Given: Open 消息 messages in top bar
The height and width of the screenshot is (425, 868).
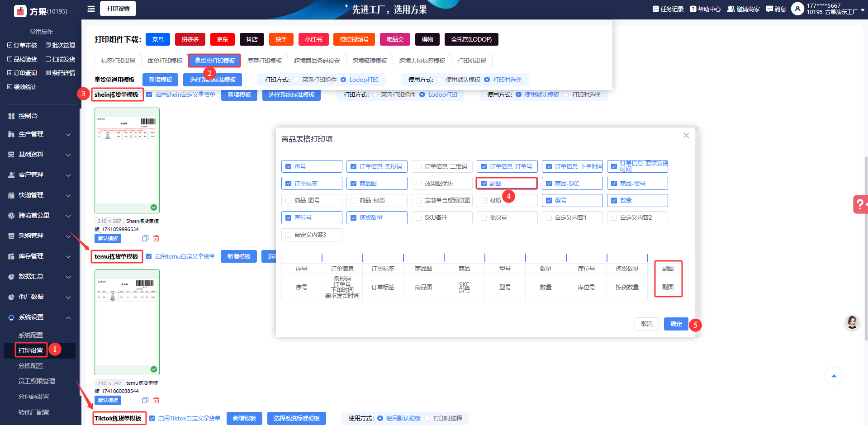Looking at the screenshot, I should point(776,9).
